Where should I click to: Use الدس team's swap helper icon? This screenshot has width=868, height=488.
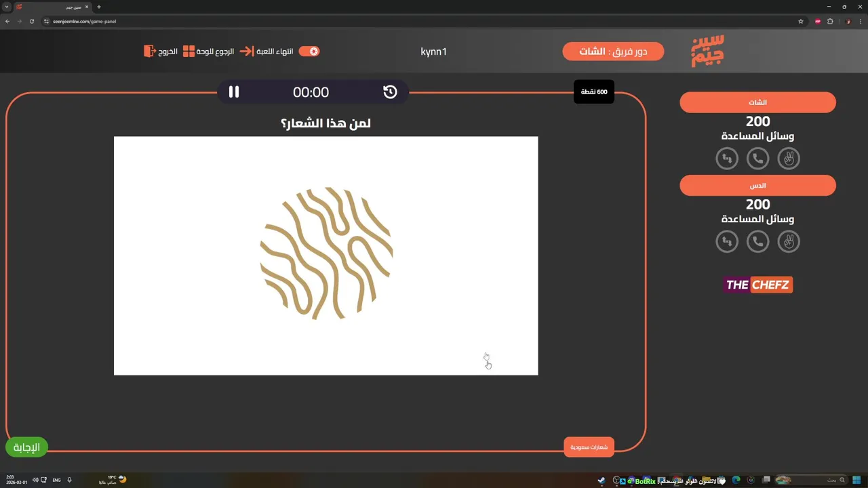coord(727,241)
